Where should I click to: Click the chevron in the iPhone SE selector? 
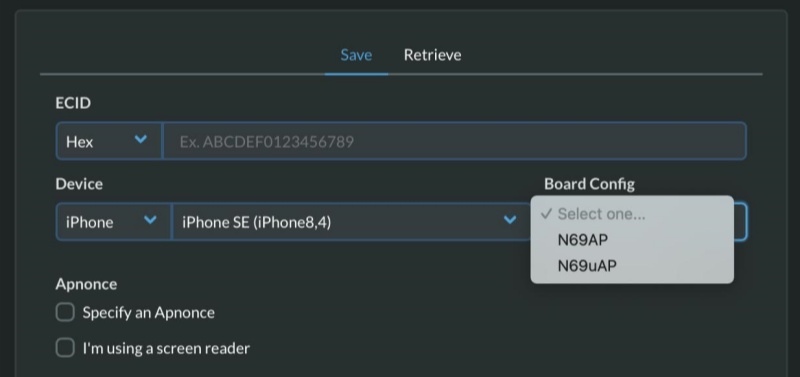pyautogui.click(x=510, y=220)
